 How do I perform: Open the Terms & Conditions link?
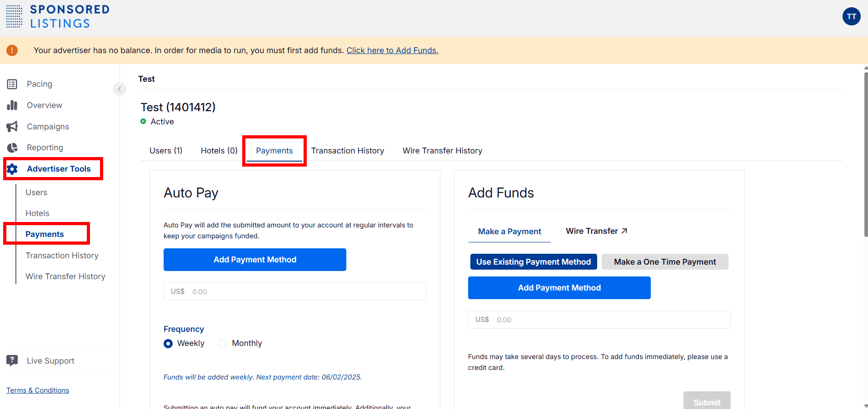(x=38, y=390)
